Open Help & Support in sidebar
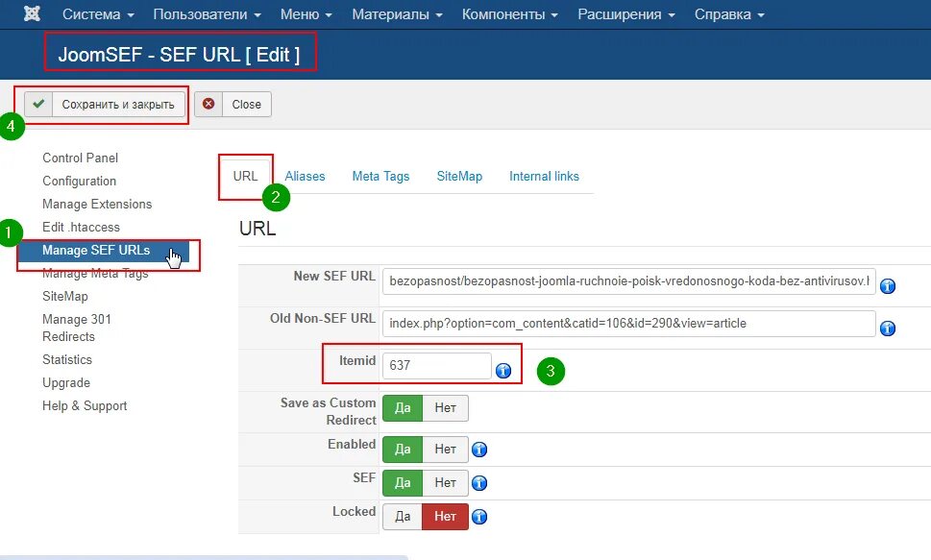 85,406
